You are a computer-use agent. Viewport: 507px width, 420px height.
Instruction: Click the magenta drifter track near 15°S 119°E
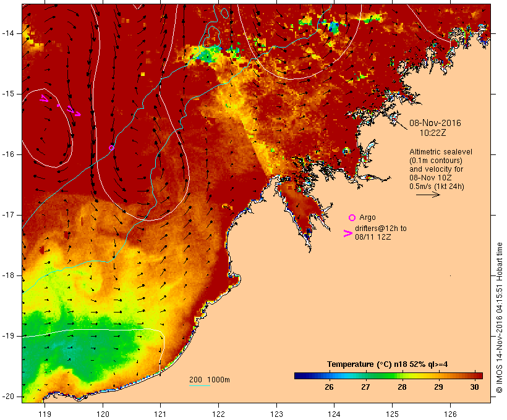tap(60, 105)
